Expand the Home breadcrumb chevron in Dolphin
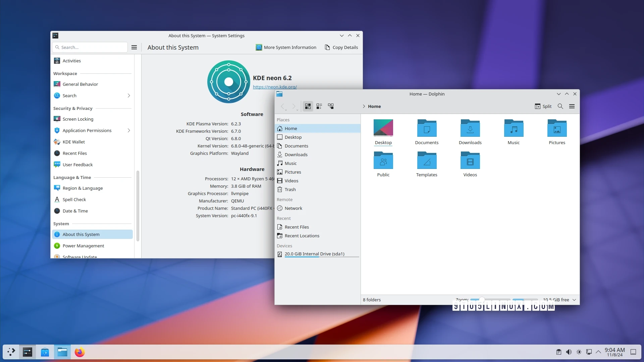 (364, 106)
